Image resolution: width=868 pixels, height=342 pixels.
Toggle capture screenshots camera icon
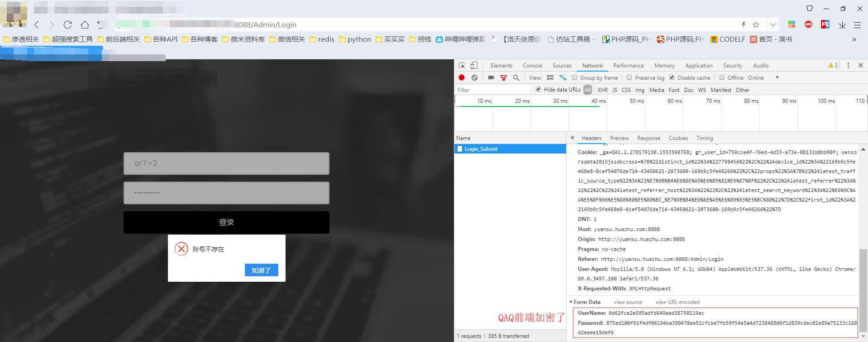[x=491, y=78]
